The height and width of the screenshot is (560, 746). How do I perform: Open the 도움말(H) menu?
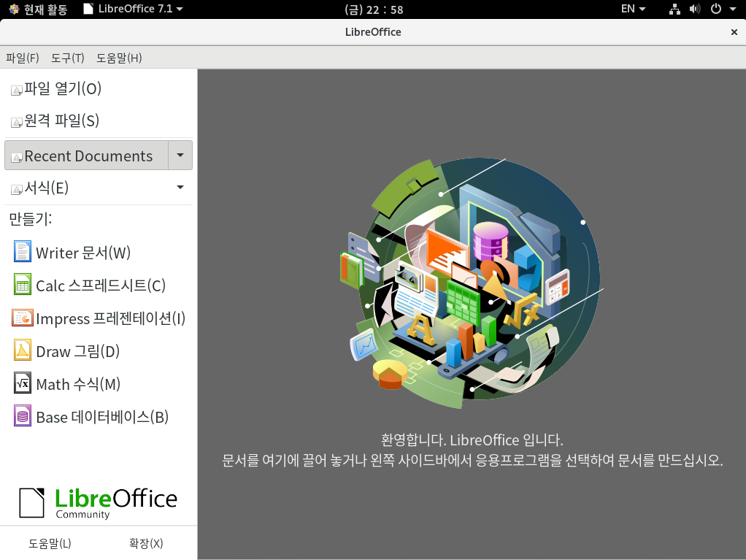tap(119, 58)
